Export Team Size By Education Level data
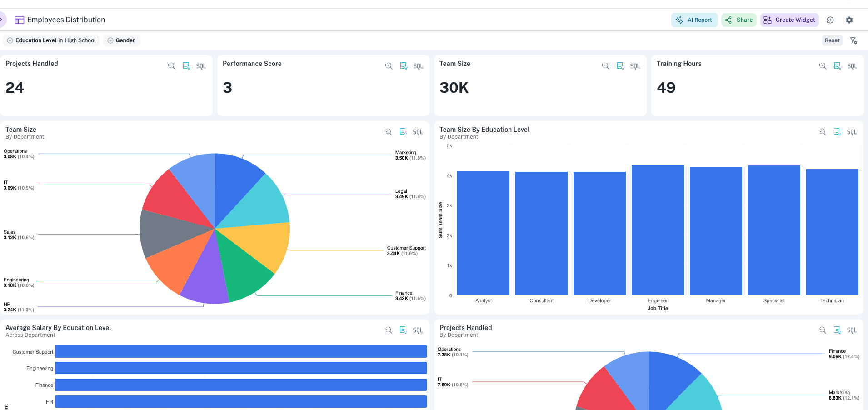Image resolution: width=868 pixels, height=410 pixels. [x=837, y=132]
